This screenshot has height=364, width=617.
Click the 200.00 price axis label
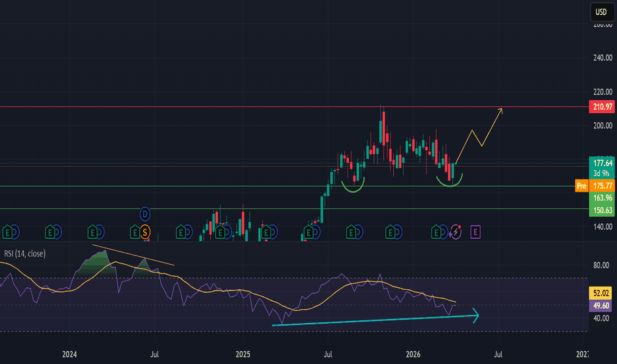coord(602,126)
